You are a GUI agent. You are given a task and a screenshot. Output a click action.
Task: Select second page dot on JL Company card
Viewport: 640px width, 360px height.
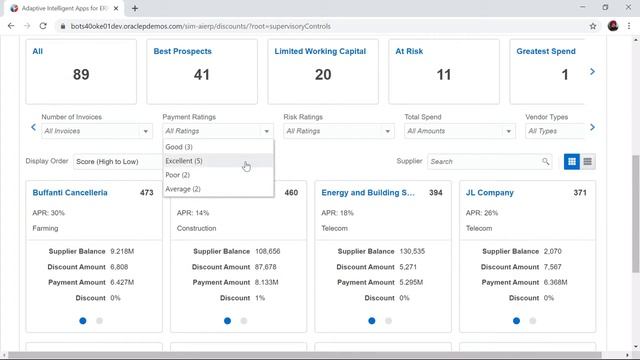coord(533,321)
